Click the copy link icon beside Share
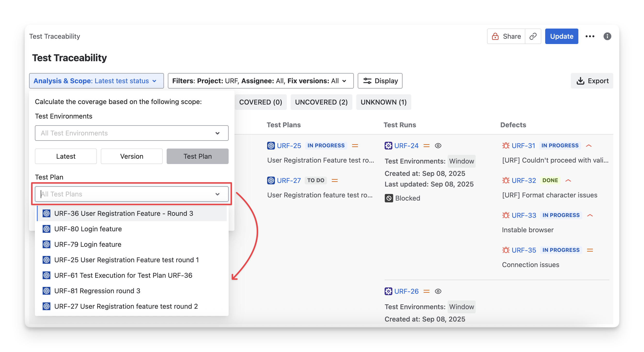 coord(533,36)
